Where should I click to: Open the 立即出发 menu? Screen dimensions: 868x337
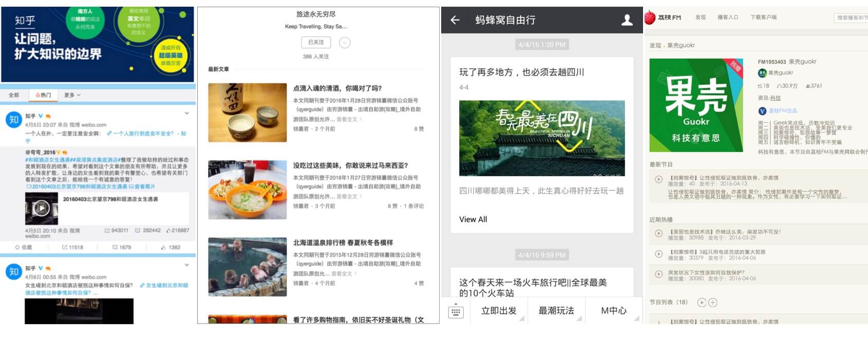pyautogui.click(x=499, y=311)
